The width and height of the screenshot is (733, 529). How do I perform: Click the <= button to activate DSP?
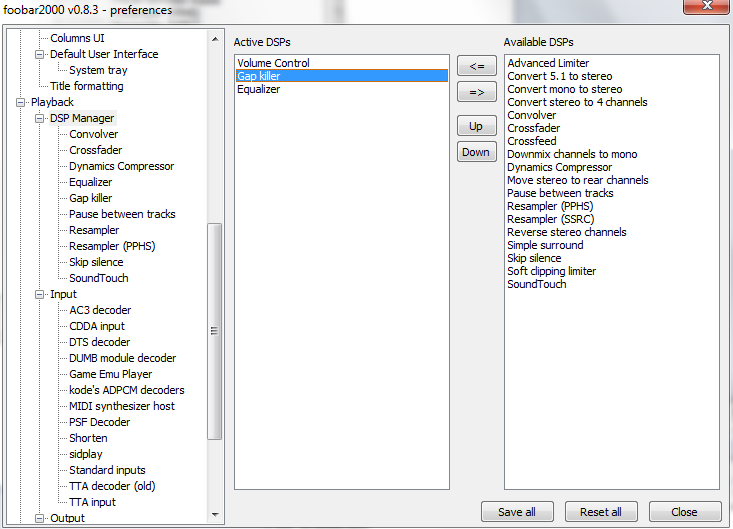(477, 66)
